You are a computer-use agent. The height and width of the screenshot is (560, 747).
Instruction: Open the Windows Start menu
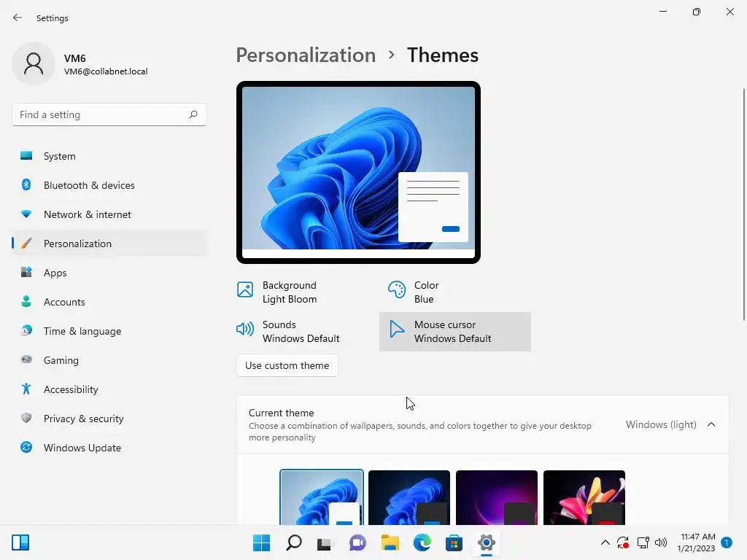(x=262, y=542)
